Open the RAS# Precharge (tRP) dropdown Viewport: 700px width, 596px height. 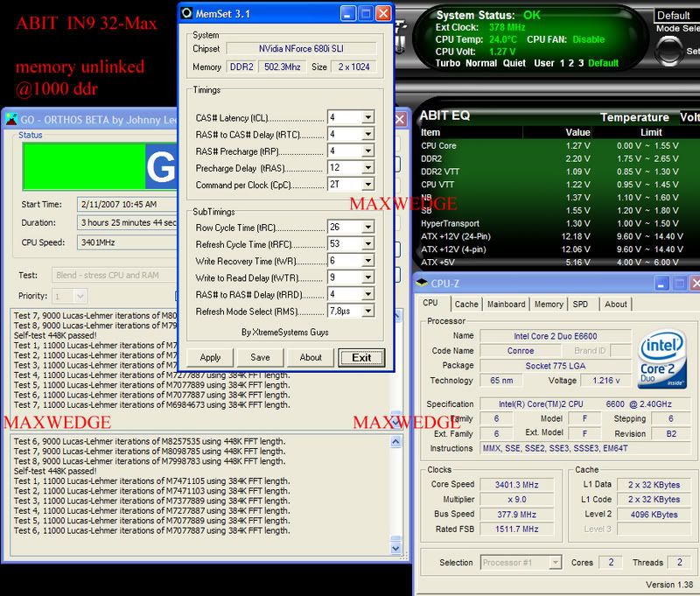[x=367, y=151]
